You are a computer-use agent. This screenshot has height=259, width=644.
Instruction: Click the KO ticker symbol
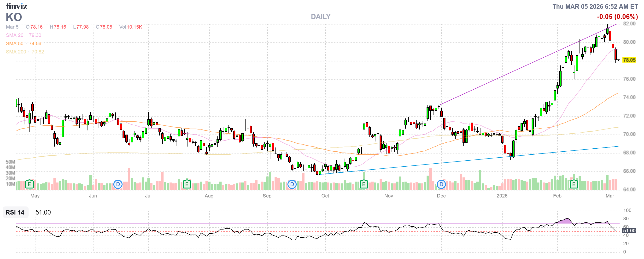[x=14, y=17]
